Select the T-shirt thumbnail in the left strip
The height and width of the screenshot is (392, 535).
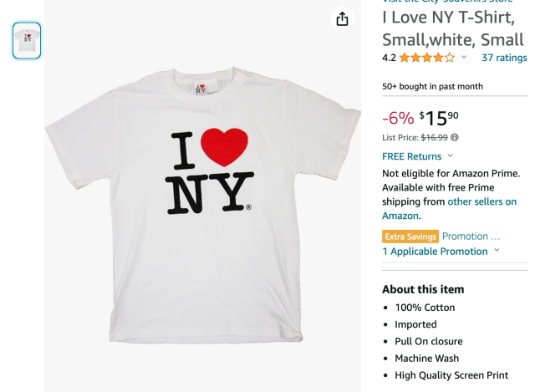pos(27,40)
